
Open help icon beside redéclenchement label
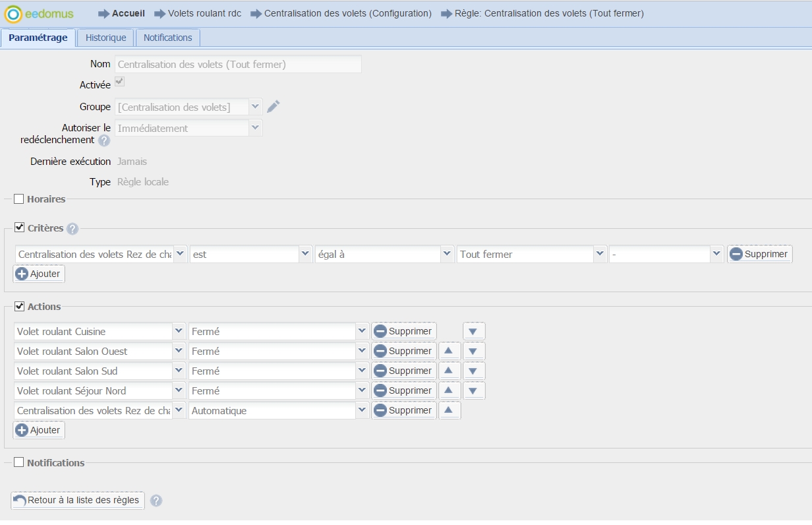104,140
